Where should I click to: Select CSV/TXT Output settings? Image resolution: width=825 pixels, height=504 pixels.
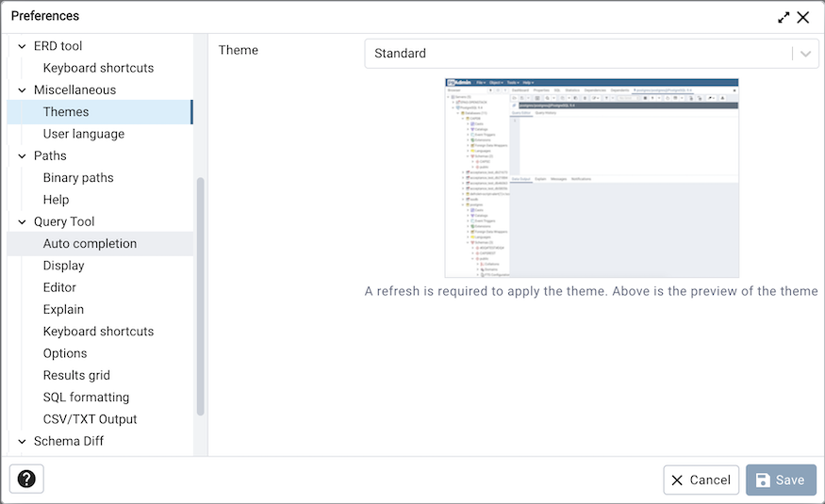coord(90,419)
